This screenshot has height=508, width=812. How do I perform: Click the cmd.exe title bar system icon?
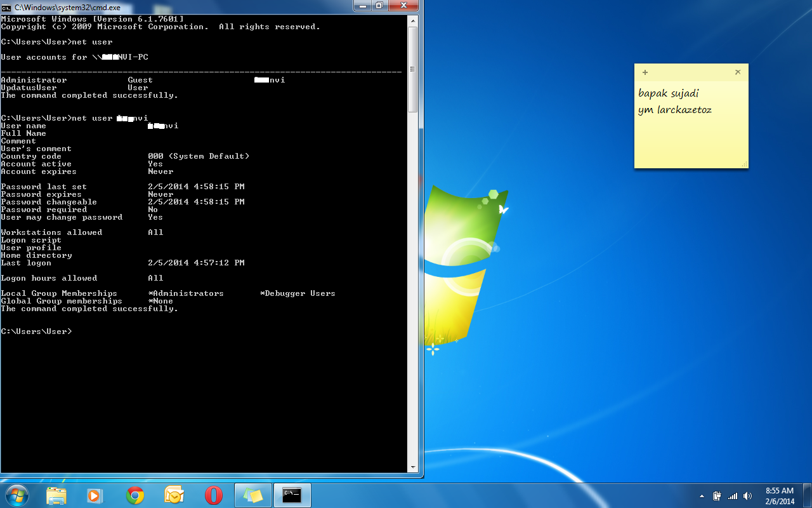tap(6, 6)
